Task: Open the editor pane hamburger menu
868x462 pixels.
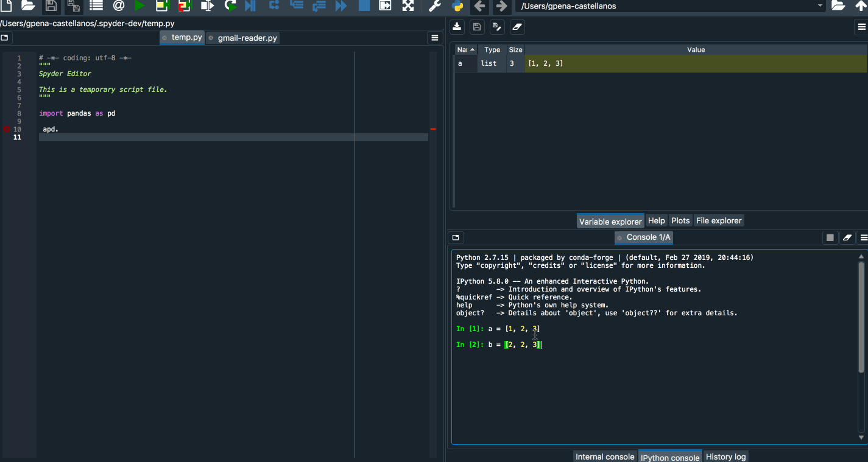Action: coord(434,38)
